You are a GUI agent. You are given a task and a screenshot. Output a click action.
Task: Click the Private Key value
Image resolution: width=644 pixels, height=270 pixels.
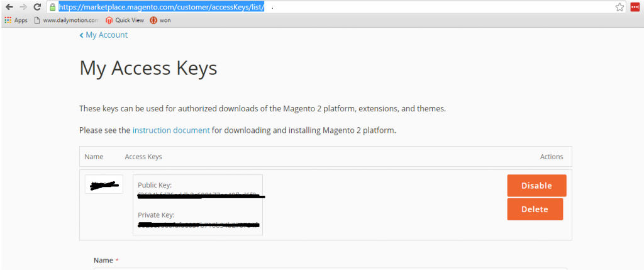tap(198, 225)
